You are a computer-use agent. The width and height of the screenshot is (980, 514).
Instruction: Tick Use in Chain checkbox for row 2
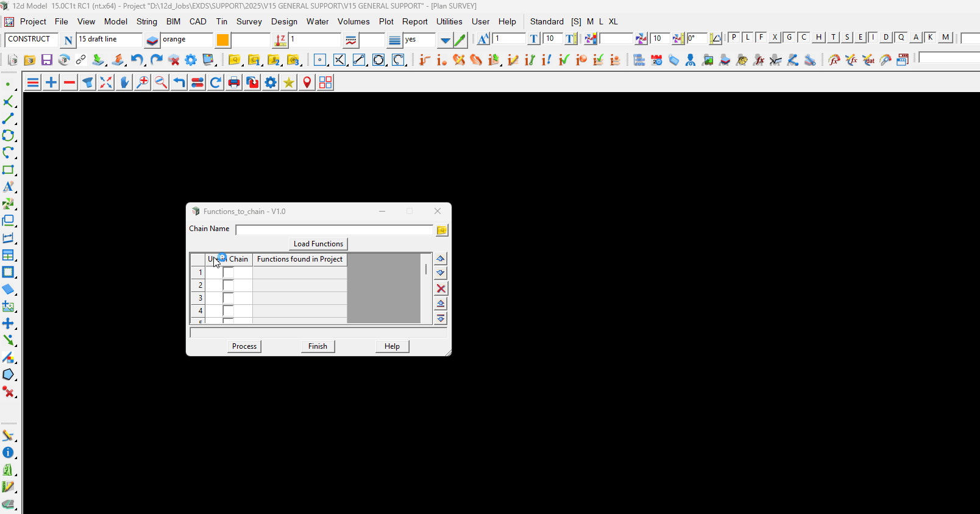tap(228, 285)
